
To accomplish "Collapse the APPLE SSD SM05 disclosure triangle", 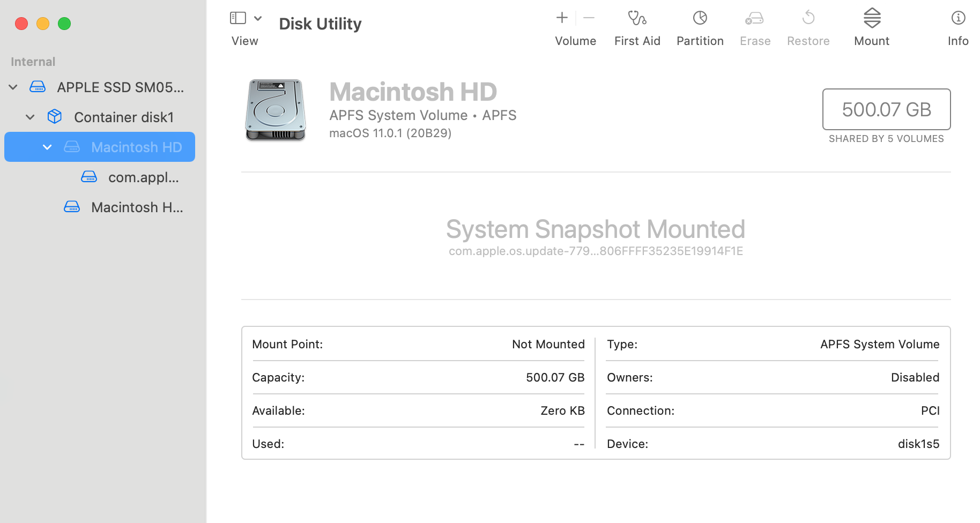I will coord(12,87).
